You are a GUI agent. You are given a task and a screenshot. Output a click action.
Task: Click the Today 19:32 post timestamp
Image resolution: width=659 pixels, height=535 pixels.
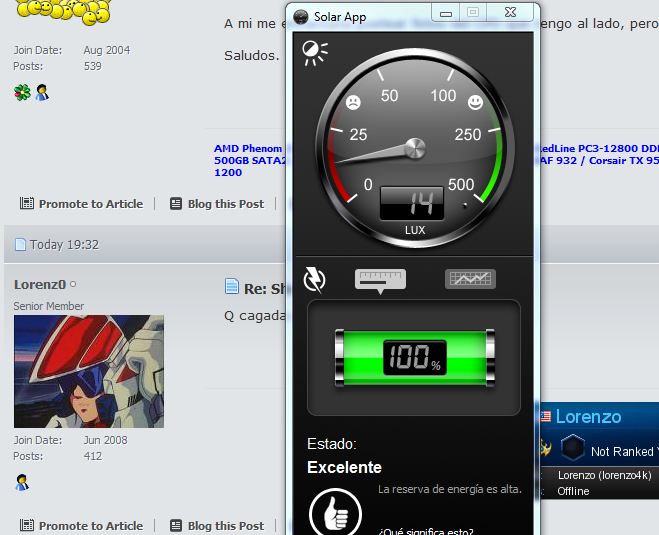click(x=64, y=245)
